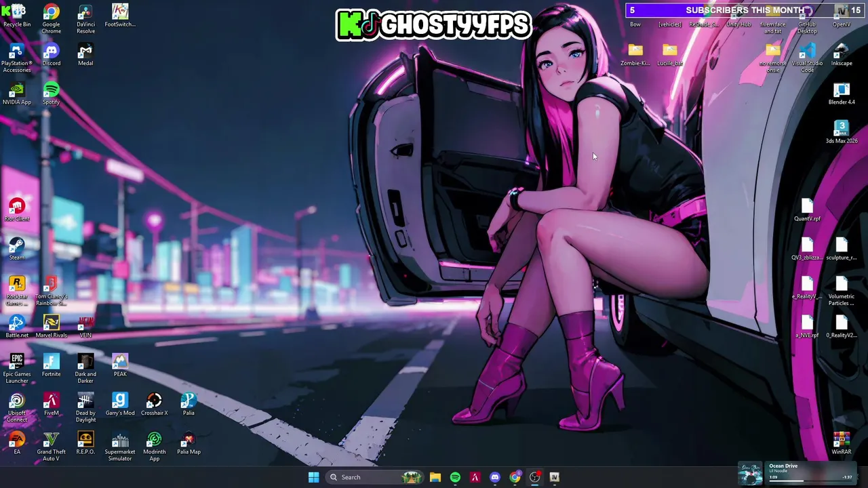
Task: Select the QV3_zblizza... file on desktop
Action: pos(807,249)
